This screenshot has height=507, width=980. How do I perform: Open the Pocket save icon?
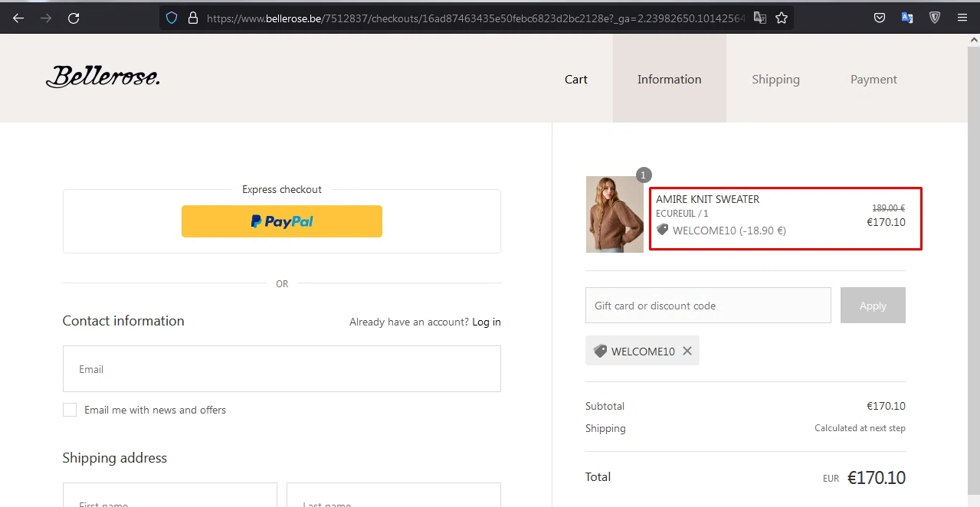880,18
